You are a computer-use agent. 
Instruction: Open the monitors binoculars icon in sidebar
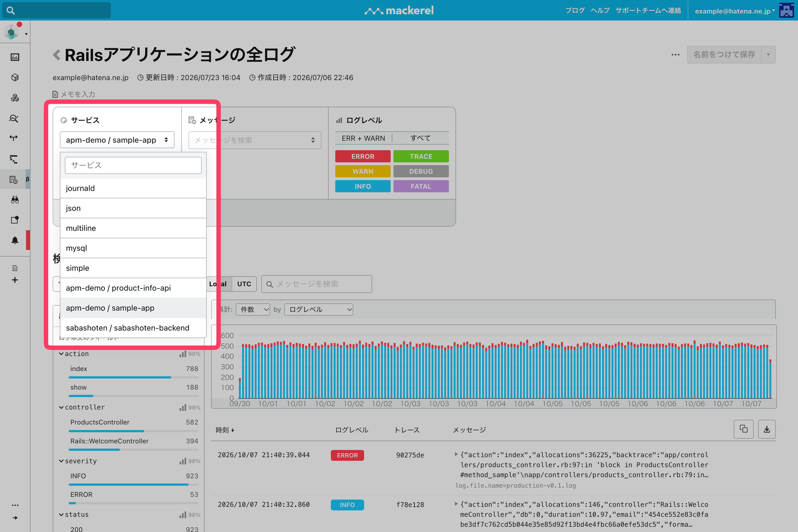click(15, 200)
